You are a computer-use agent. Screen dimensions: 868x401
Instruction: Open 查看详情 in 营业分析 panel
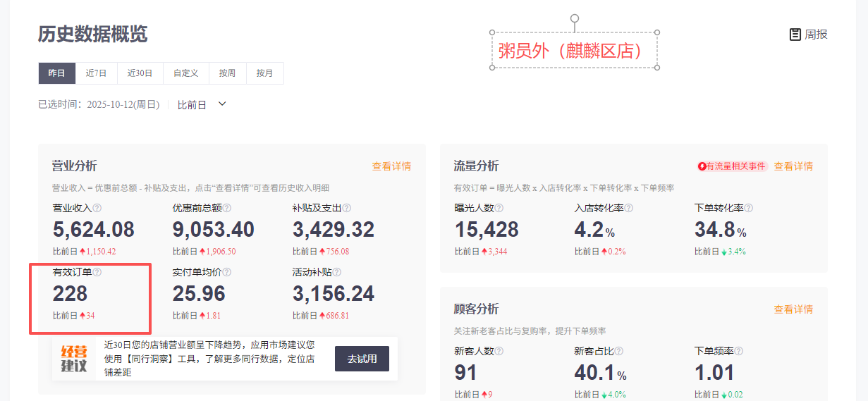click(391, 166)
